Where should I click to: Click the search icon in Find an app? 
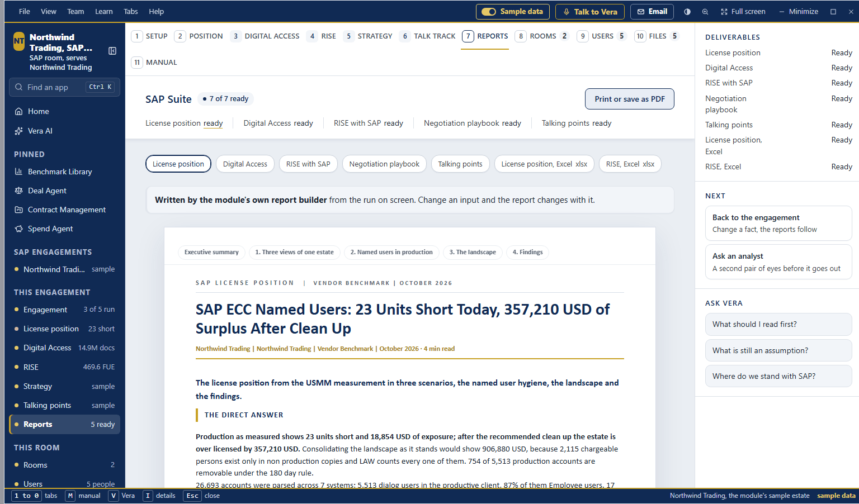[x=19, y=87]
